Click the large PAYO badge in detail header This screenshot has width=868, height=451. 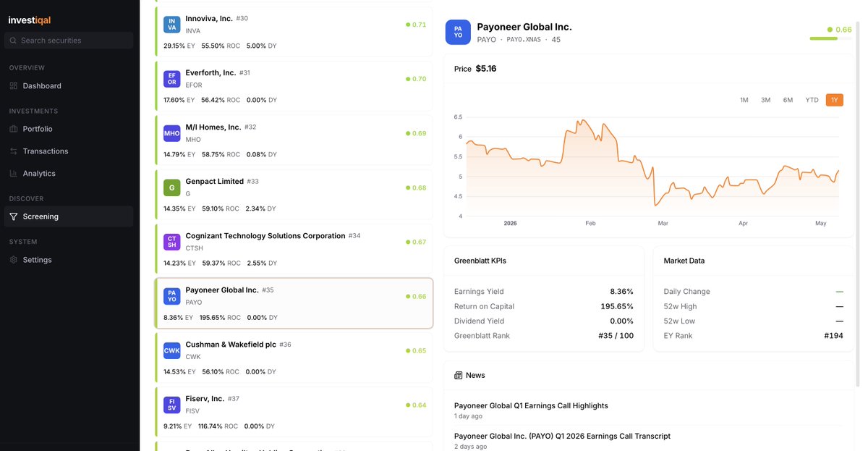(x=458, y=33)
